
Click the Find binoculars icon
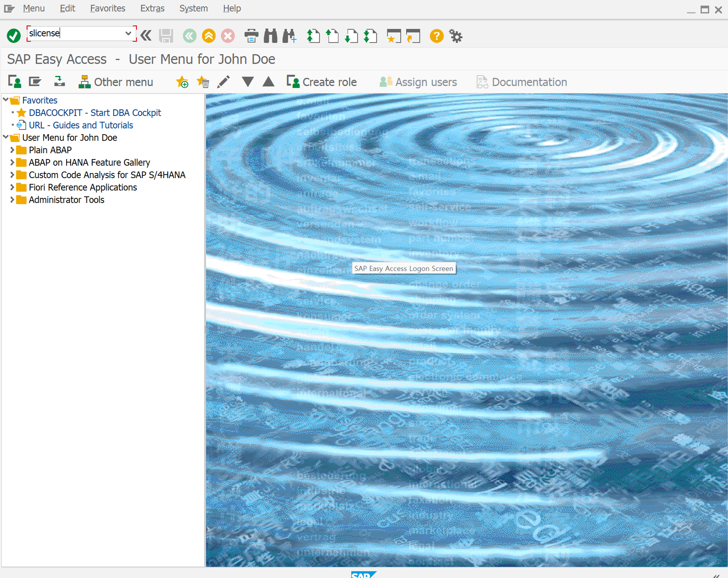point(270,36)
